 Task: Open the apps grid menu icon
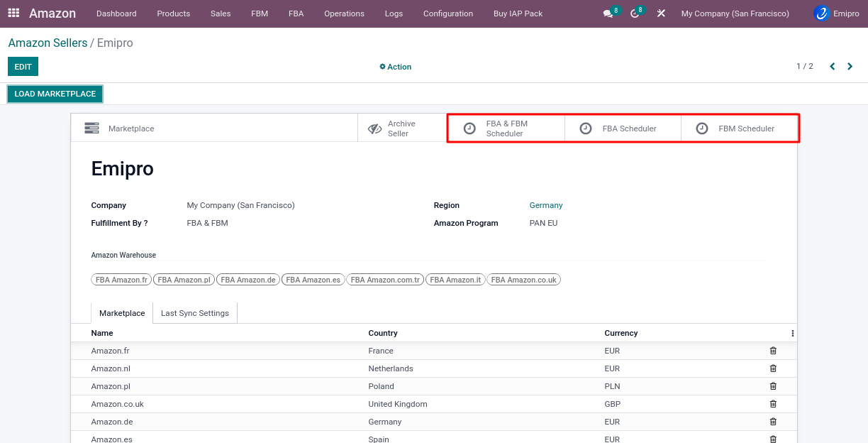13,13
